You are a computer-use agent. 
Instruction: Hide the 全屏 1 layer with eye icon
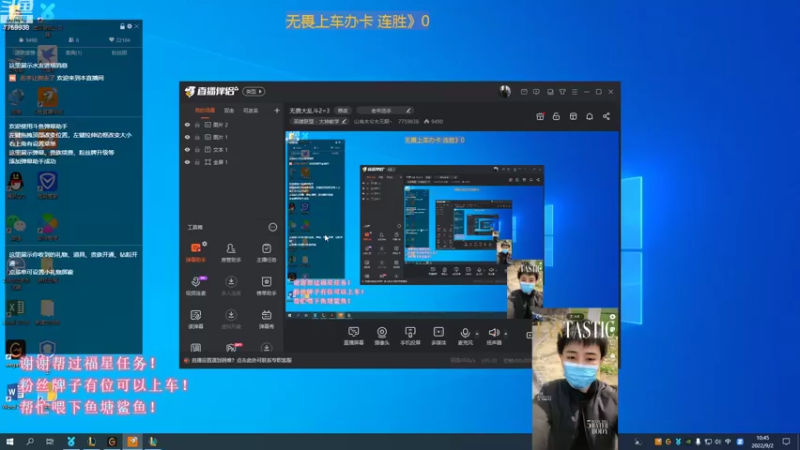coord(187,162)
